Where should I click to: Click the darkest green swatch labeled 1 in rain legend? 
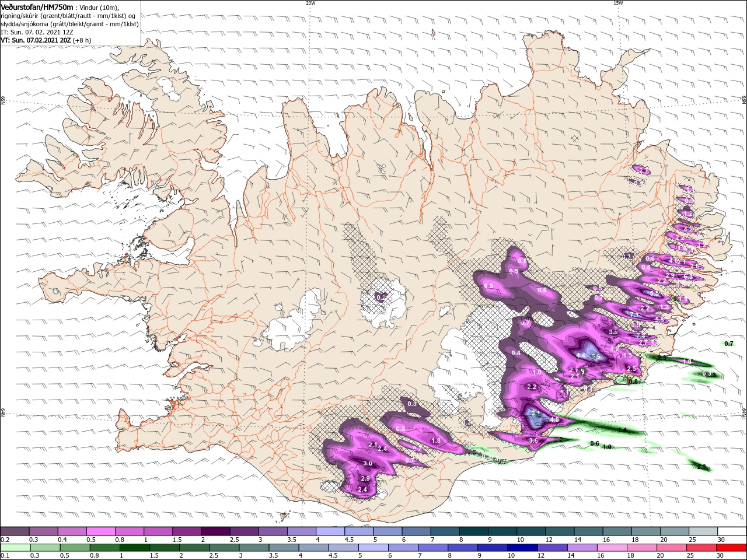tap(135, 548)
